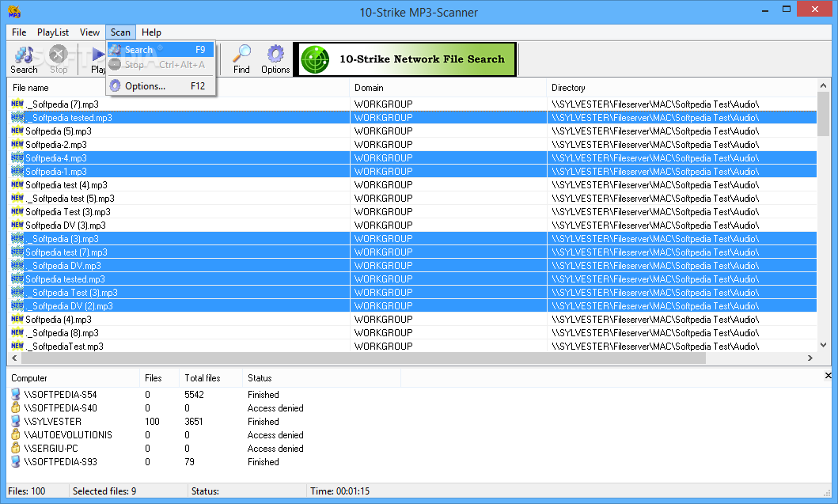Open the View menu
838x504 pixels.
89,32
